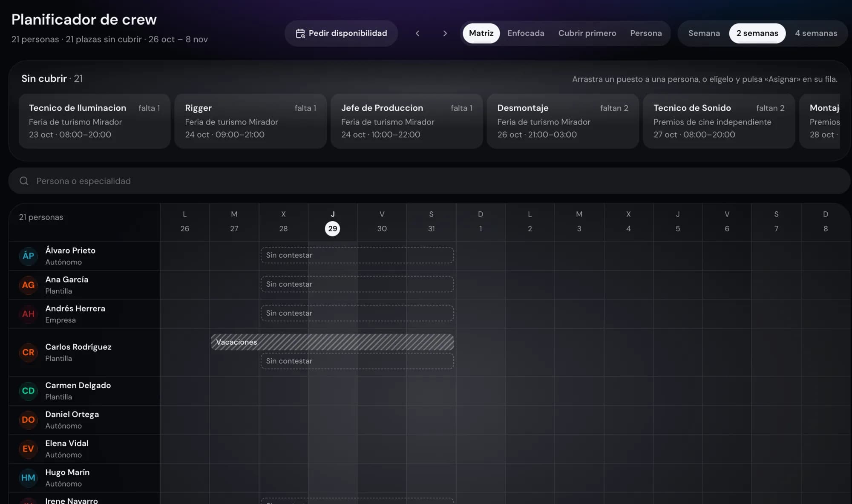
Task: Pick the Desmontaje unfilled position card
Action: pos(563,121)
